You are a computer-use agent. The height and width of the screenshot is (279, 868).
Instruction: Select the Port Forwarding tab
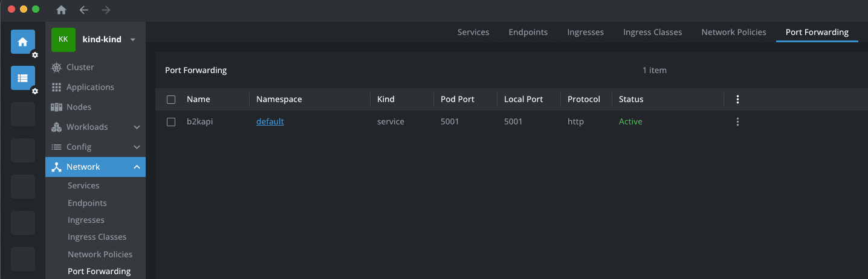click(x=817, y=32)
